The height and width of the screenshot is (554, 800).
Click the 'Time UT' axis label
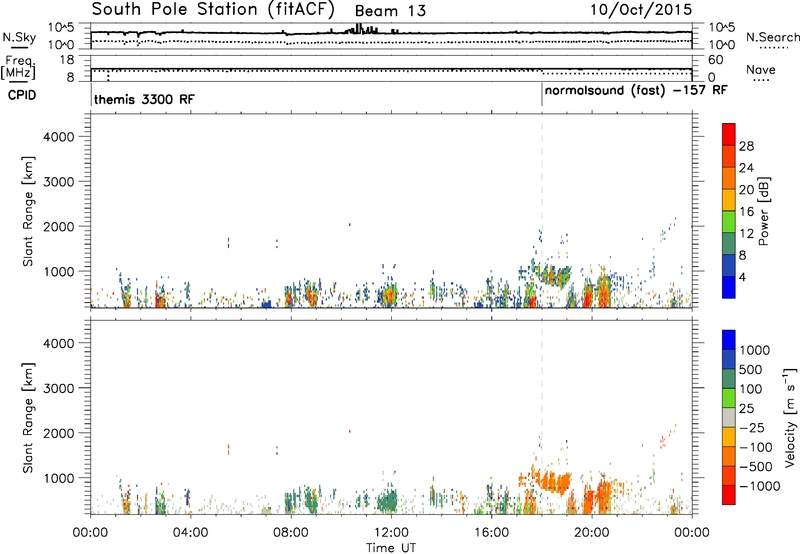[x=391, y=548]
